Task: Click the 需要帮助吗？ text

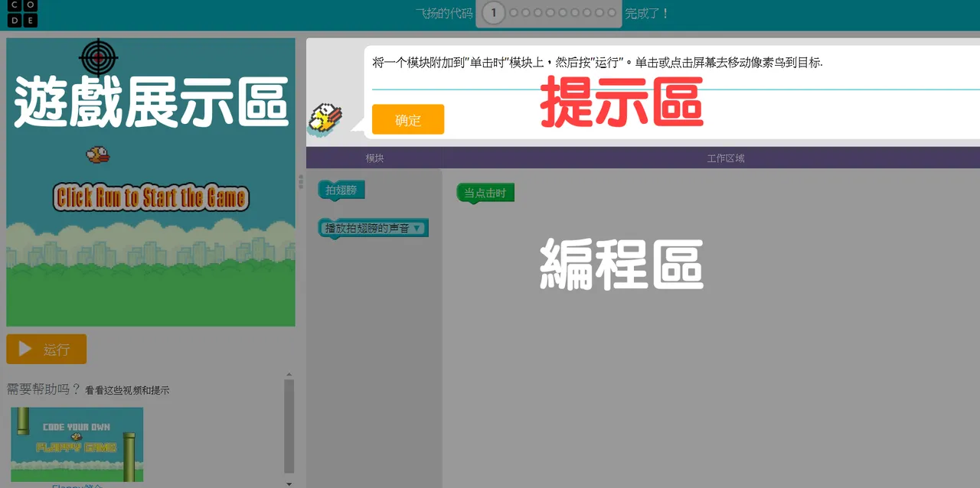Action: pos(44,389)
